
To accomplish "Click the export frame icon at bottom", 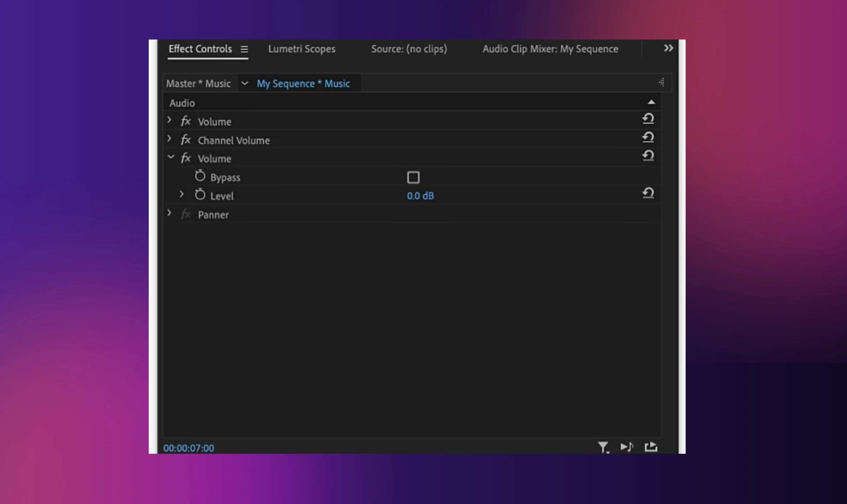I will coord(651,447).
